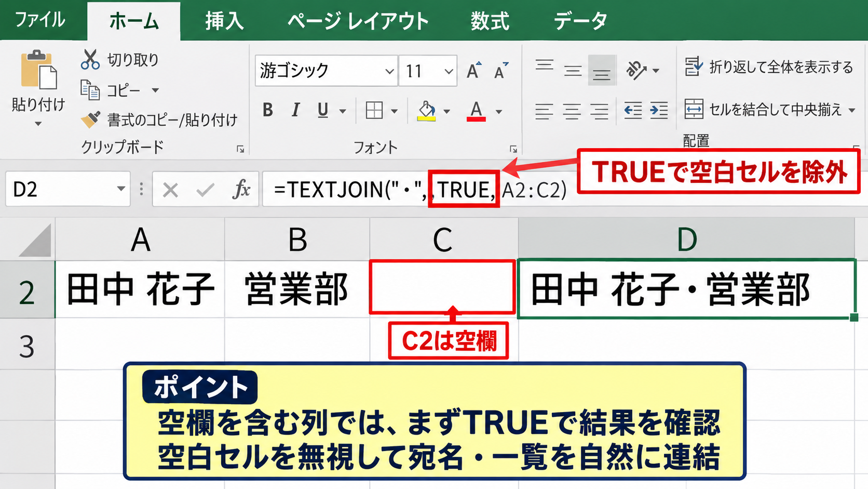Open the ファイル tab
The height and width of the screenshot is (489, 868).
pyautogui.click(x=40, y=20)
